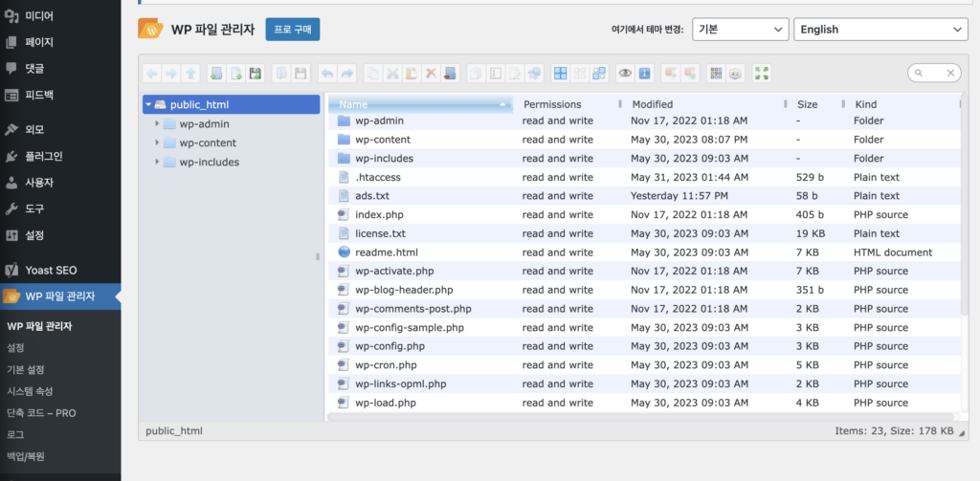Screen dimensions: 980x481
Task: Click the Cut scissors icon
Action: (x=392, y=74)
